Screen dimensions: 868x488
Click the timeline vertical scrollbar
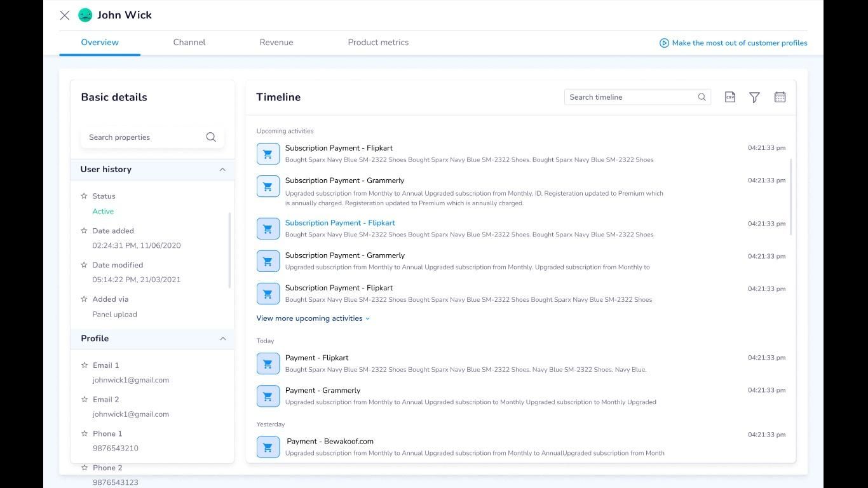click(791, 197)
